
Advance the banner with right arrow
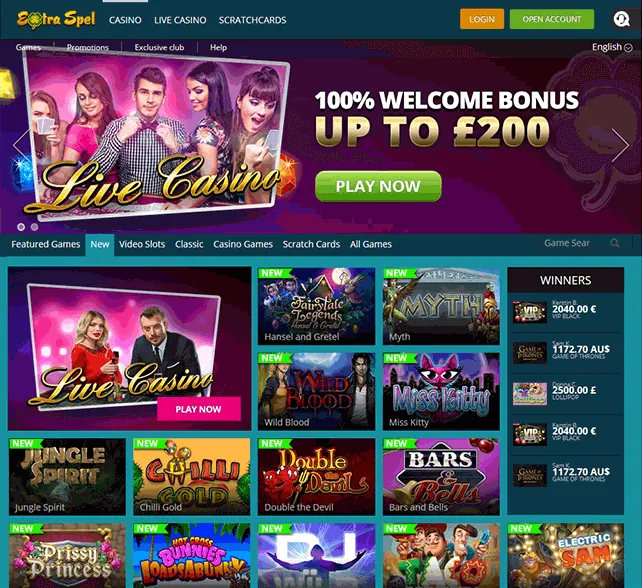pyautogui.click(x=620, y=145)
